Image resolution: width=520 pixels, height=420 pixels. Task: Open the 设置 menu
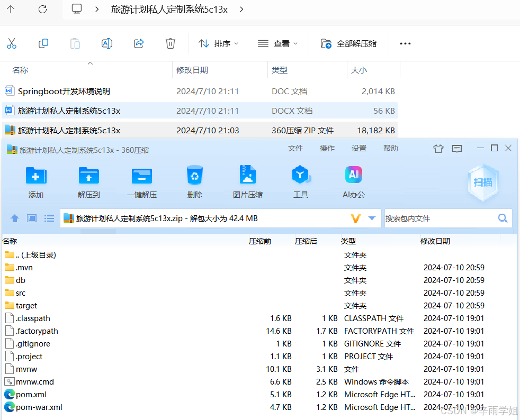pos(358,148)
